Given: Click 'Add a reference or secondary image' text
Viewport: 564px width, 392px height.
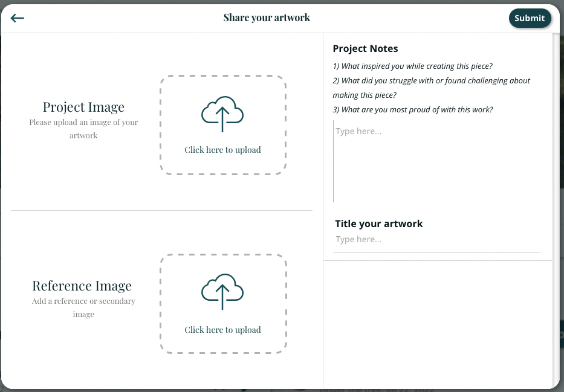Looking at the screenshot, I should (83, 307).
